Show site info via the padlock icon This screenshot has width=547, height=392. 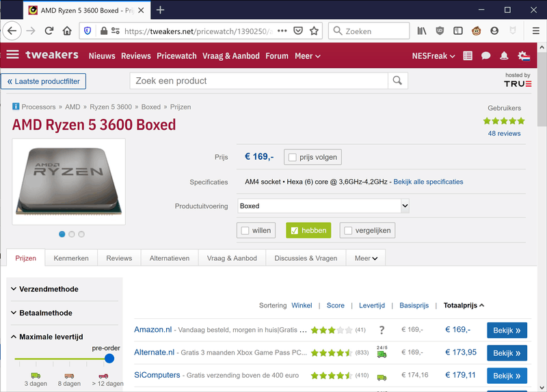pyautogui.click(x=104, y=31)
